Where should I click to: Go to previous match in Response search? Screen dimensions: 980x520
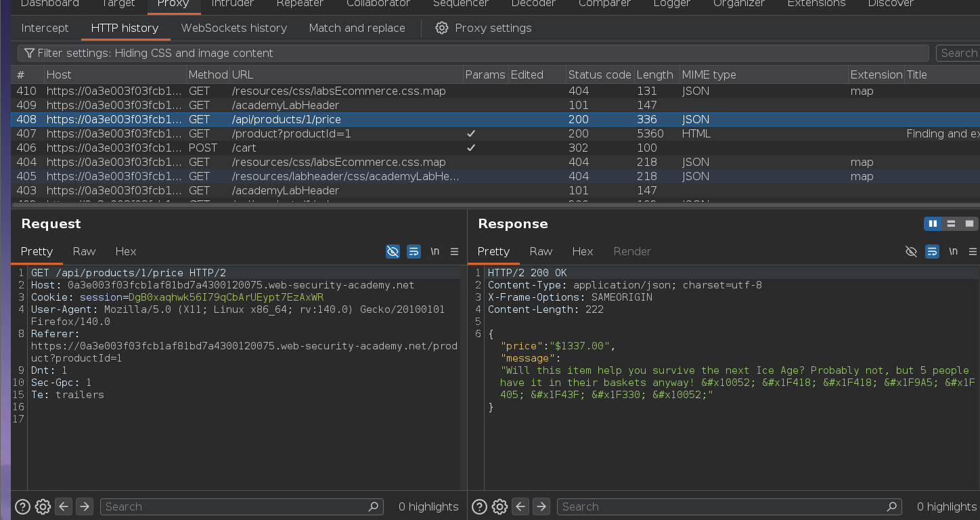[x=520, y=506]
